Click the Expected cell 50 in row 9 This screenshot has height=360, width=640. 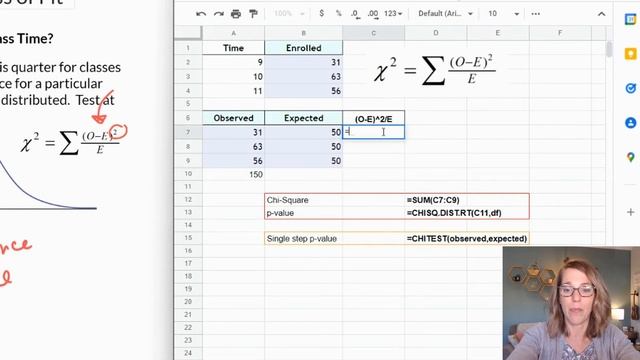(304, 161)
